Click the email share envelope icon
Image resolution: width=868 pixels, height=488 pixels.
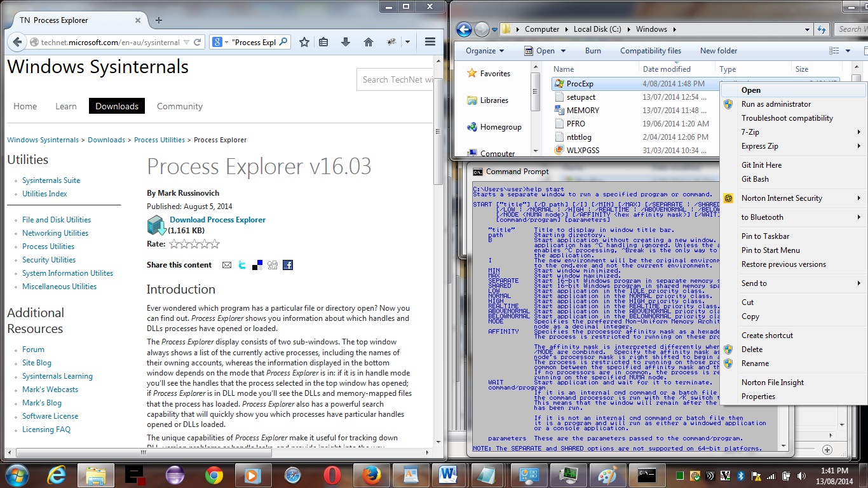[x=227, y=265]
